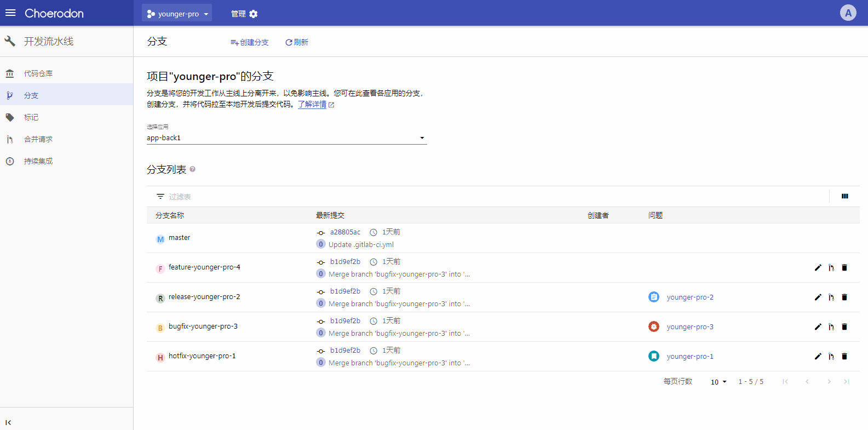
Task: Click the 开发流水线 wrench icon
Action: 10,41
